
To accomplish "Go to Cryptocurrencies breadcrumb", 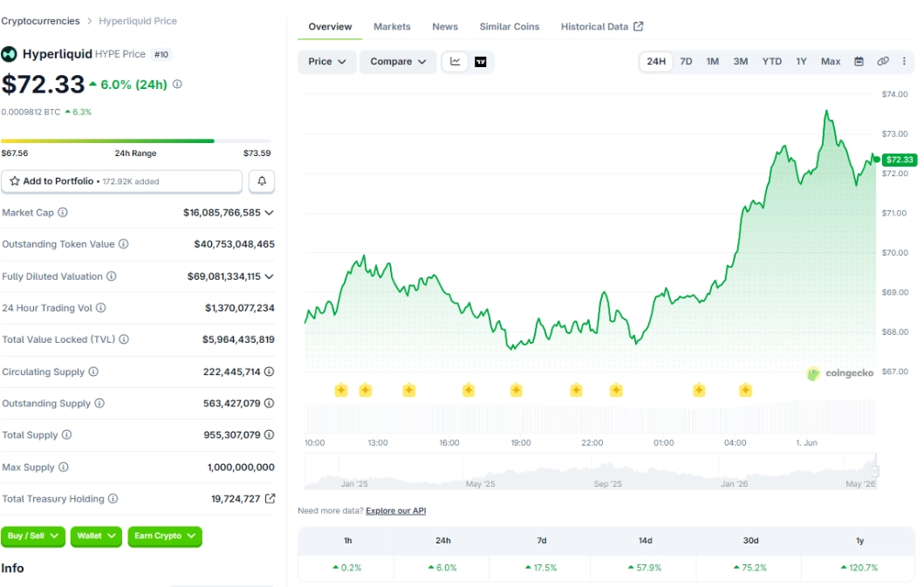I will 40,21.
